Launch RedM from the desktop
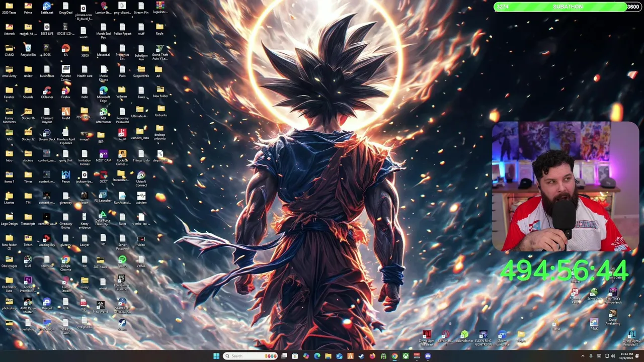The width and height of the screenshot is (644, 362). [122, 135]
